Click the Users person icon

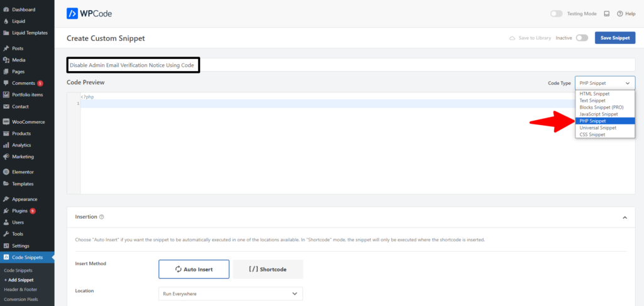click(x=6, y=222)
